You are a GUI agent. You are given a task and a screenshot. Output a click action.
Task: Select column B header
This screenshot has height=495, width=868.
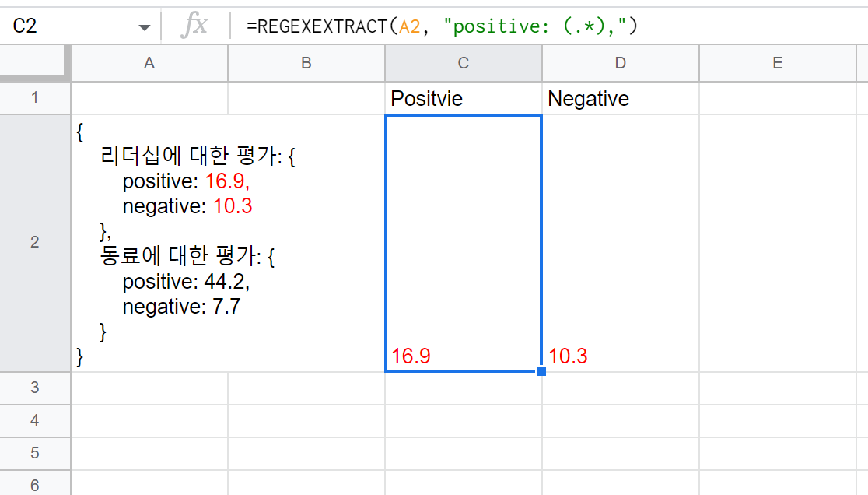(306, 63)
